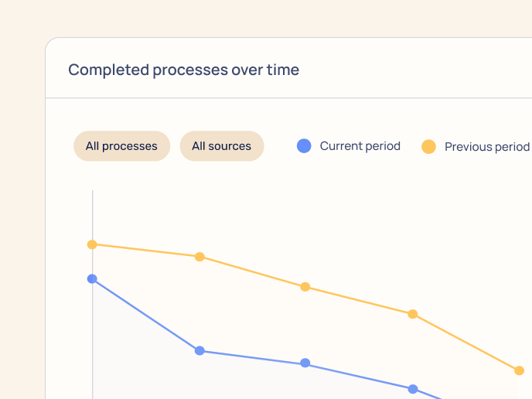
Task: Click the yellow line between first two points
Action: (x=145, y=251)
